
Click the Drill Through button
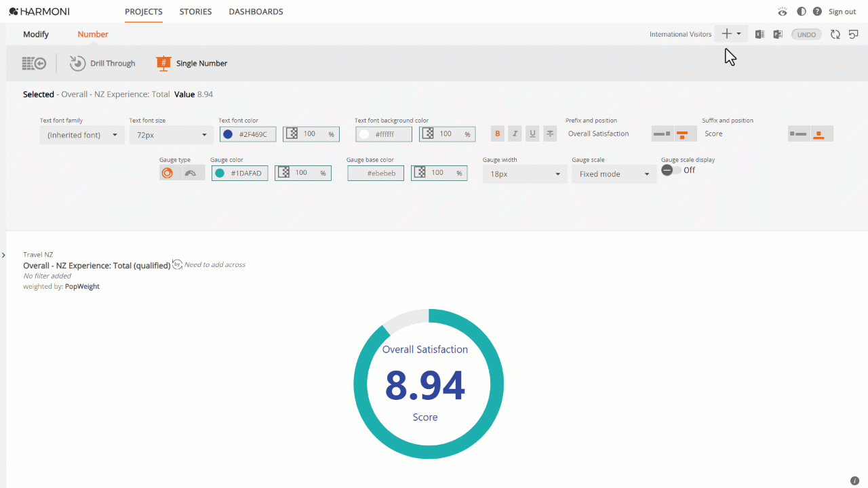[x=102, y=63]
